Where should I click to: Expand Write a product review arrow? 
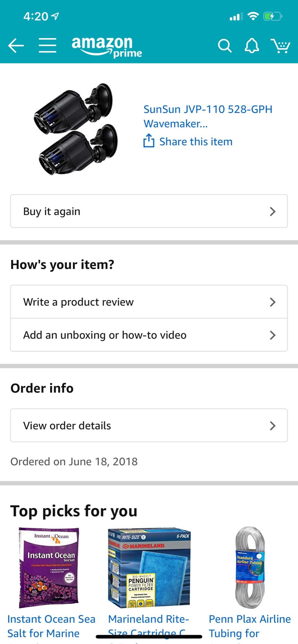point(273,302)
